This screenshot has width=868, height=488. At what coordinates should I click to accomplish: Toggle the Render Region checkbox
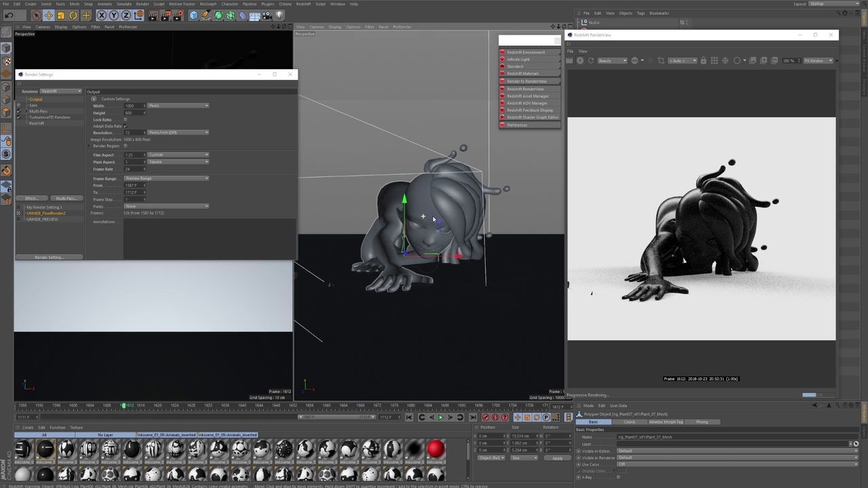click(125, 146)
